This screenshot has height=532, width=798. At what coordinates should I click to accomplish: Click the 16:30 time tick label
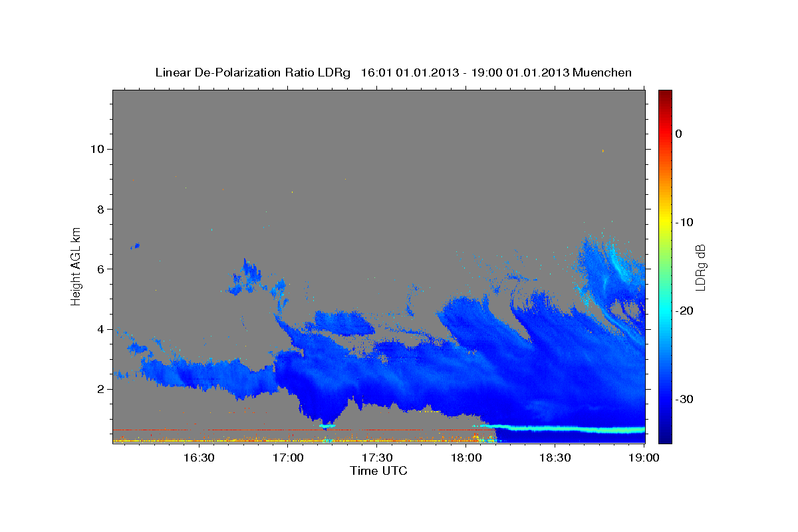click(198, 458)
